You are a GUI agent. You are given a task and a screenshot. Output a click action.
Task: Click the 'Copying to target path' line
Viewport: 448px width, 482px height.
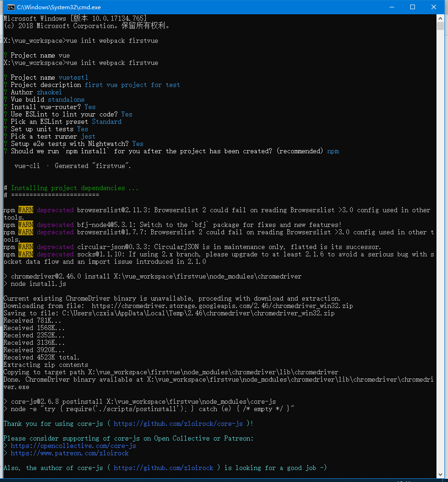[x=171, y=372]
